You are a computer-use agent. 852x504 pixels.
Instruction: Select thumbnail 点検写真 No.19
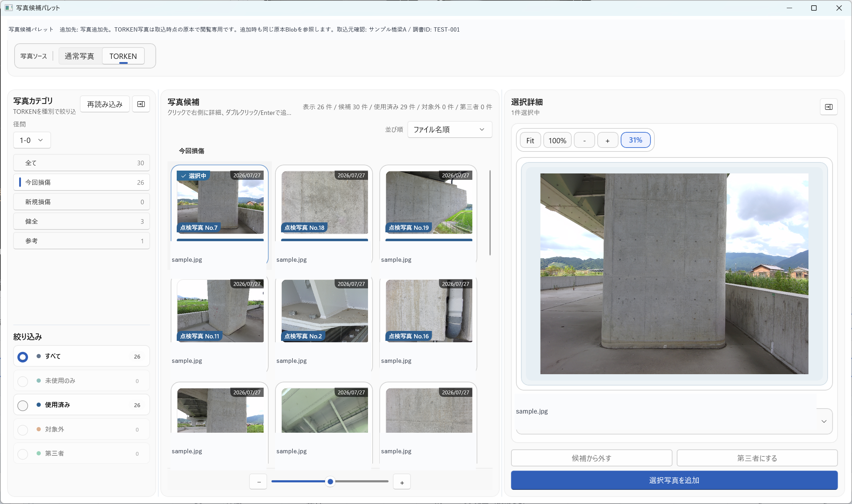429,203
